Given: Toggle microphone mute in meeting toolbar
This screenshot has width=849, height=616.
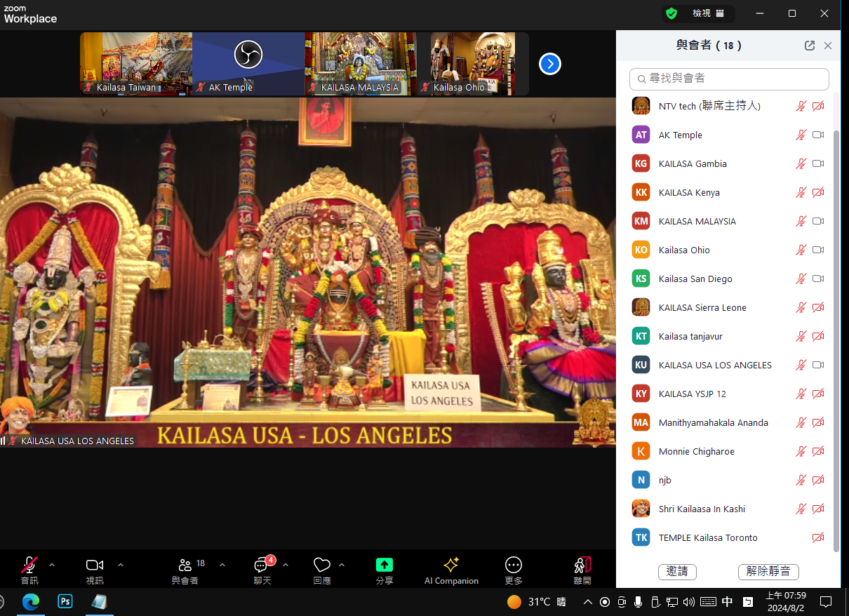Looking at the screenshot, I should (x=29, y=565).
